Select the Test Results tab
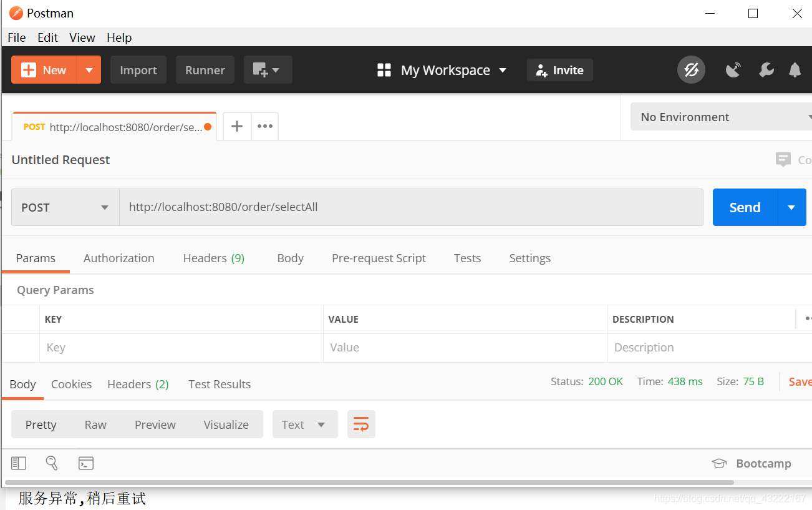The width and height of the screenshot is (812, 510). 220,384
